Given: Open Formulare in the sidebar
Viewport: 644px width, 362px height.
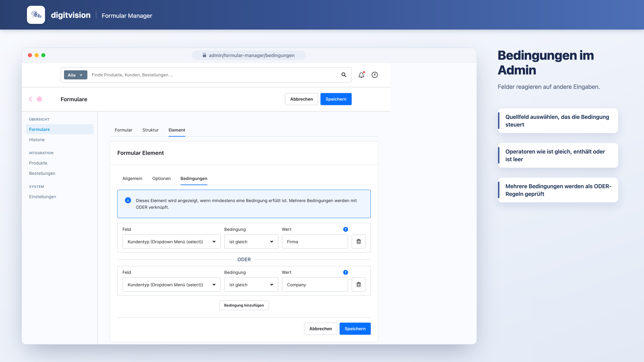Looking at the screenshot, I should (59, 129).
